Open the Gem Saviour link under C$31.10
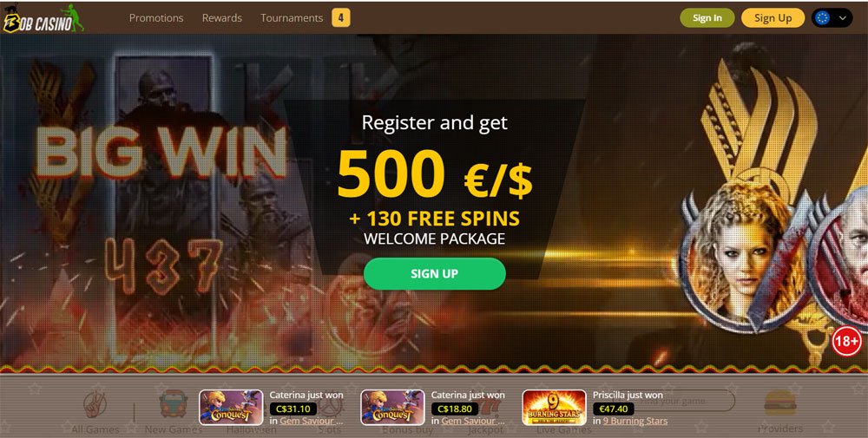 (x=311, y=421)
